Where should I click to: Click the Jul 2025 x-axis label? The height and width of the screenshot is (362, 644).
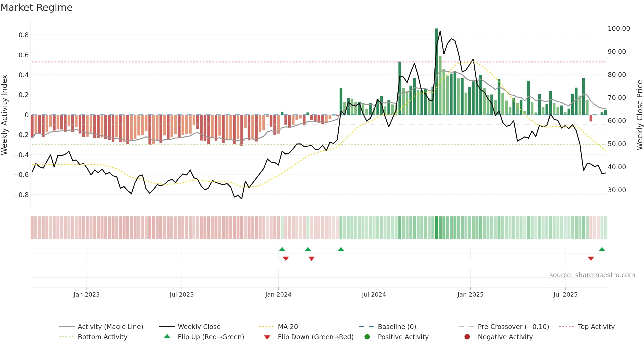(x=565, y=295)
